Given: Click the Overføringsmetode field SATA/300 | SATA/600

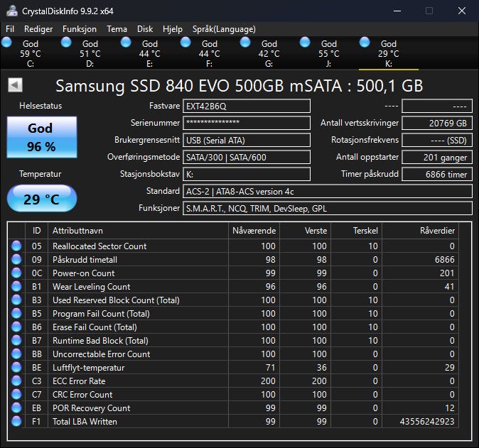Looking at the screenshot, I should point(247,157).
